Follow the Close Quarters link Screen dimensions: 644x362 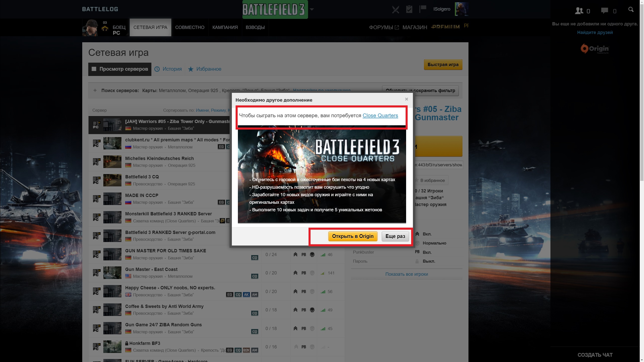pos(380,115)
